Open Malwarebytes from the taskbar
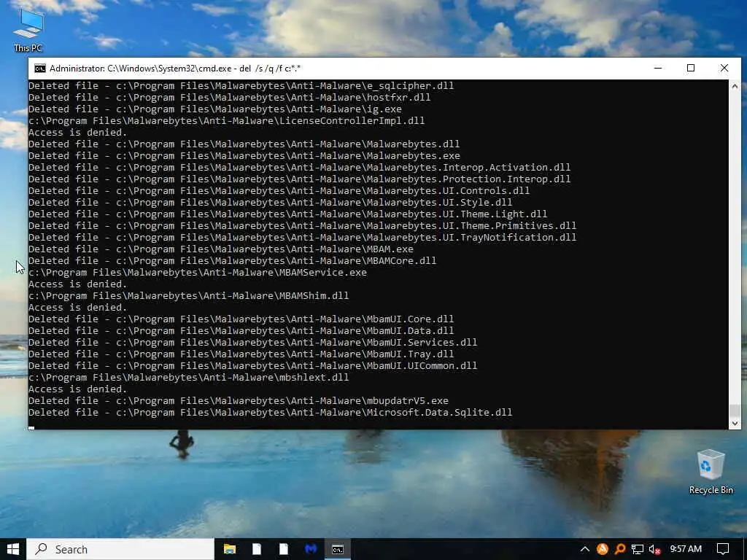This screenshot has height=560, width=747. pos(311,549)
